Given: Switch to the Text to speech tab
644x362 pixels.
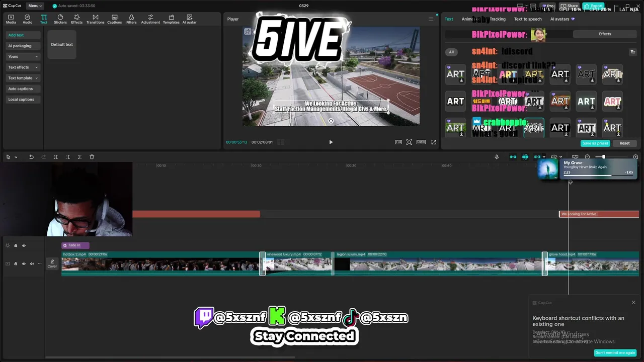Looking at the screenshot, I should point(528,19).
